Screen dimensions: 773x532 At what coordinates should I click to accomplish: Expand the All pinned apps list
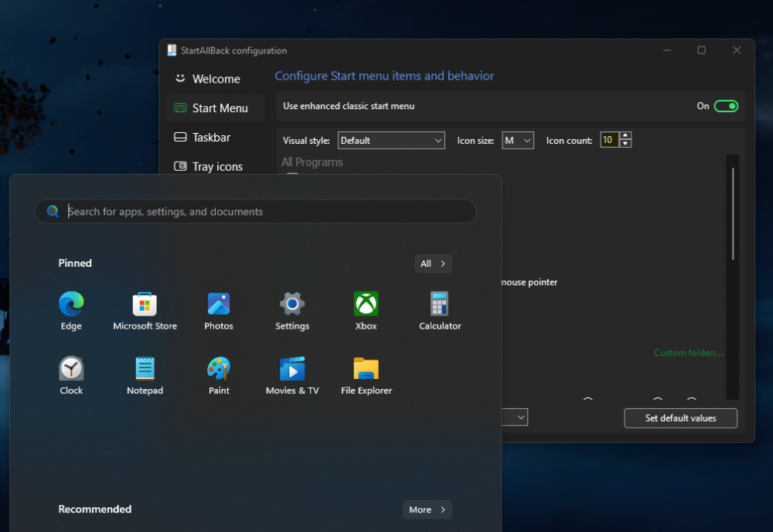[433, 263]
